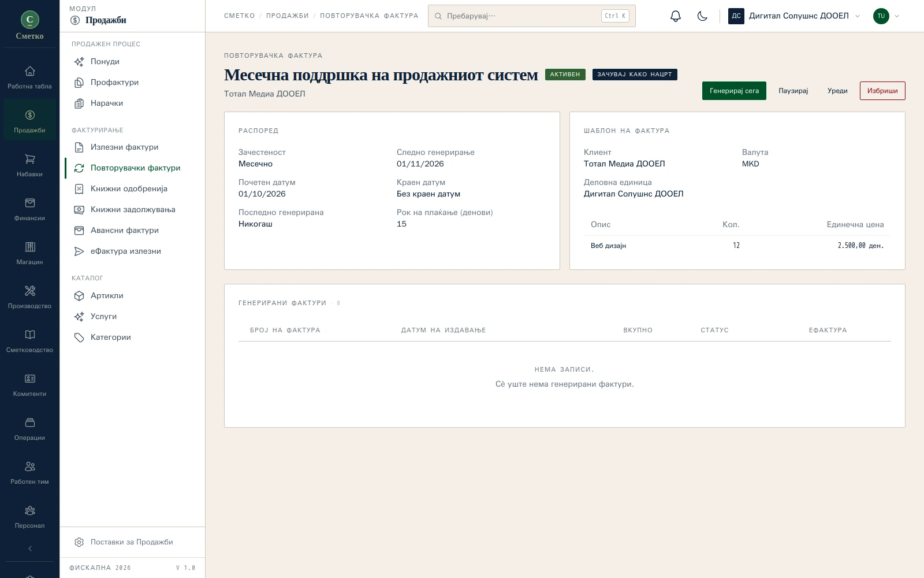Toggle dark mode moon icon

[x=702, y=16]
